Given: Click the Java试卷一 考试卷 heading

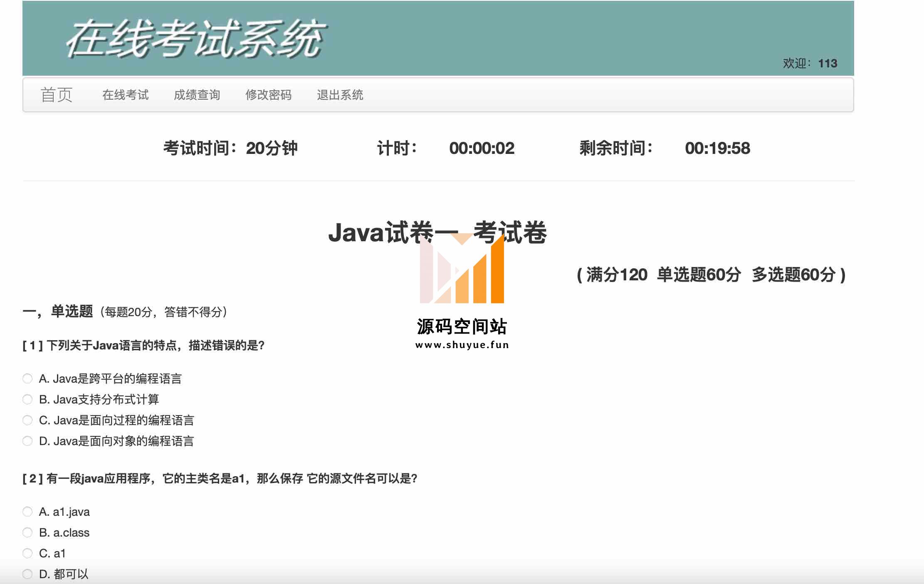Looking at the screenshot, I should pyautogui.click(x=437, y=232).
